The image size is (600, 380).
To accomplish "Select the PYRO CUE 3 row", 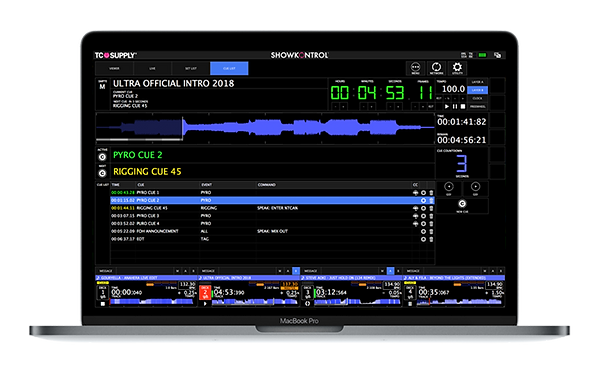I will pyautogui.click(x=272, y=216).
